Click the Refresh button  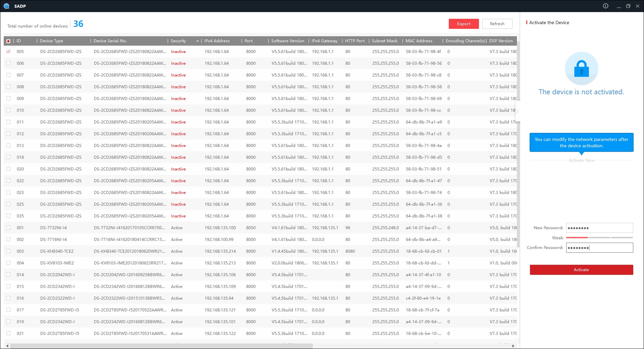497,24
